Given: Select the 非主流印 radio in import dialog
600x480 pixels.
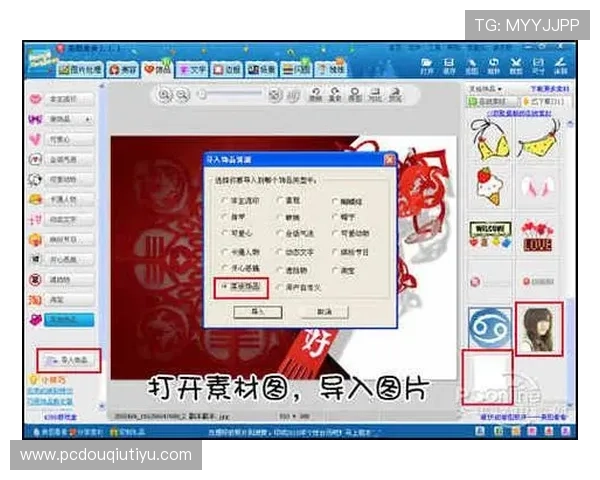Looking at the screenshot, I should point(224,201).
